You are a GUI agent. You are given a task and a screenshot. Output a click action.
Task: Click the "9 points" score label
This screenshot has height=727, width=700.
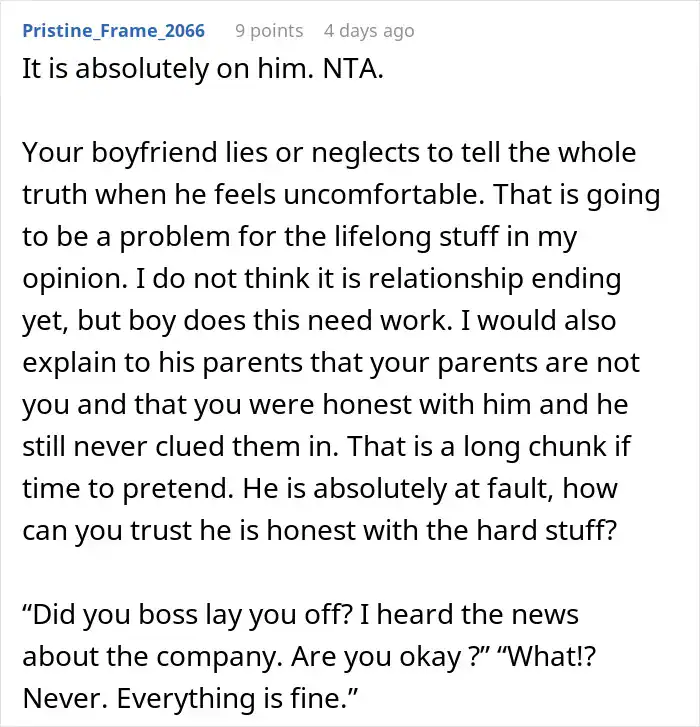click(x=269, y=31)
